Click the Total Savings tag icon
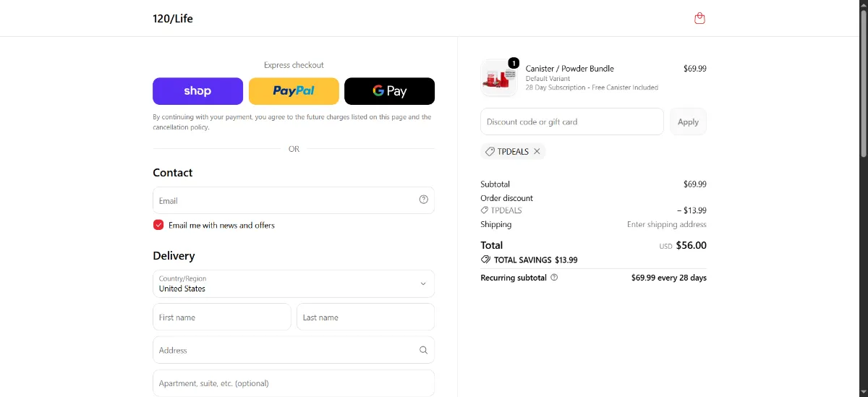868x397 pixels. (x=485, y=260)
